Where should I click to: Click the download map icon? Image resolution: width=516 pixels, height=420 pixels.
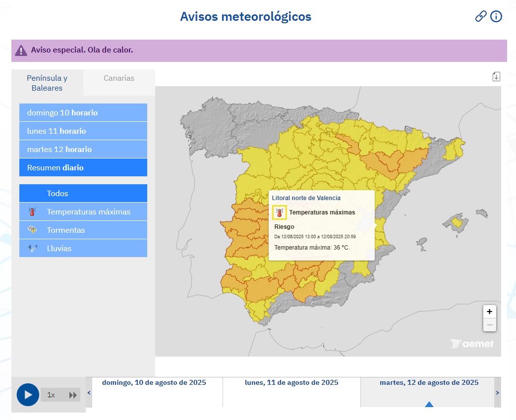click(x=496, y=76)
